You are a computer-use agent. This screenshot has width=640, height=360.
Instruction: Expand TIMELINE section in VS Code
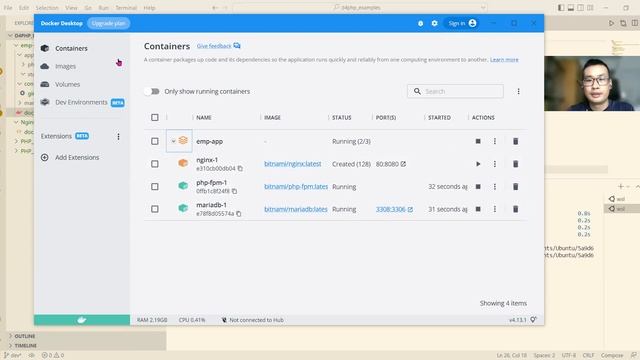pyautogui.click(x=25, y=346)
